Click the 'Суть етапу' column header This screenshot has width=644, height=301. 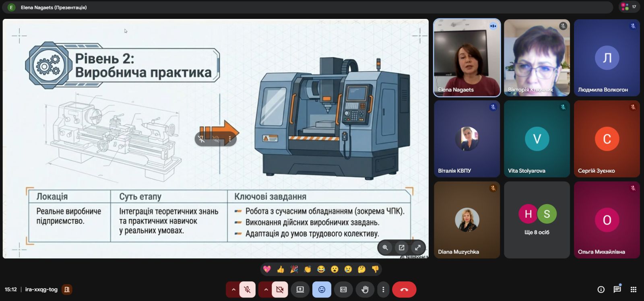[x=140, y=197]
